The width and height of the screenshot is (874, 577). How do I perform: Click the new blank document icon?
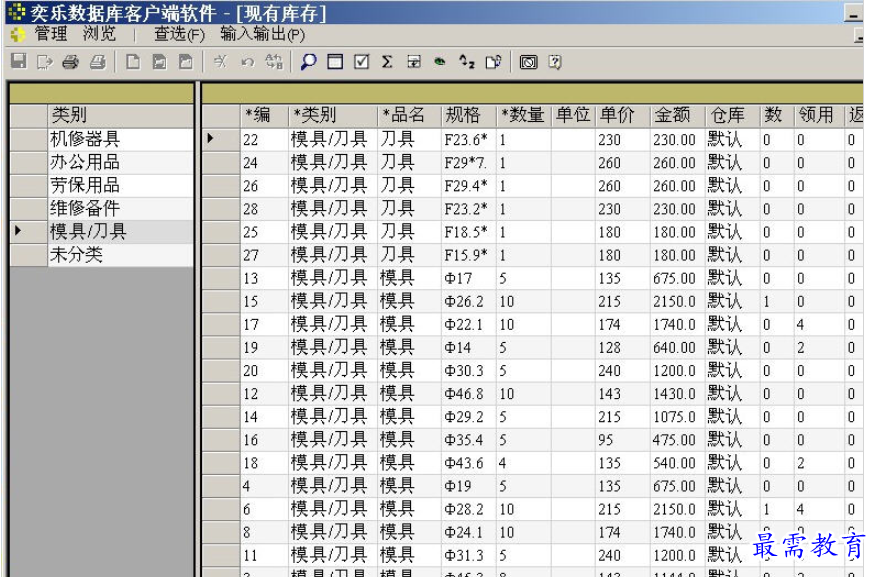coord(133,62)
